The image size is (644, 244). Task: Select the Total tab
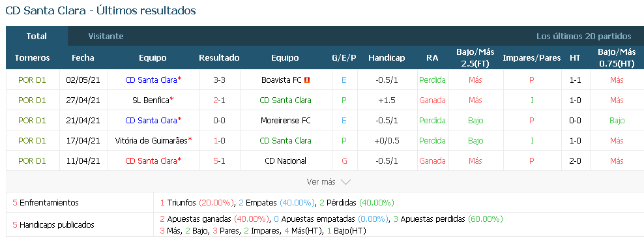(x=37, y=36)
